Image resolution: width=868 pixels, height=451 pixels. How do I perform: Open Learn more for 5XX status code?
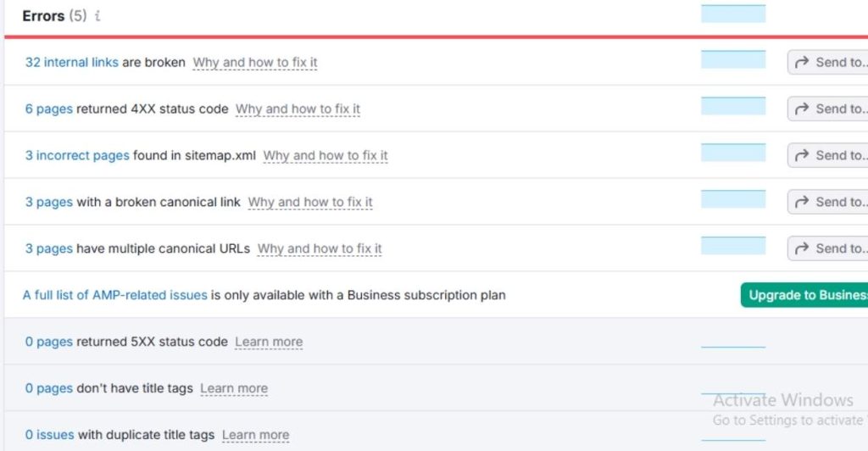pyautogui.click(x=269, y=342)
